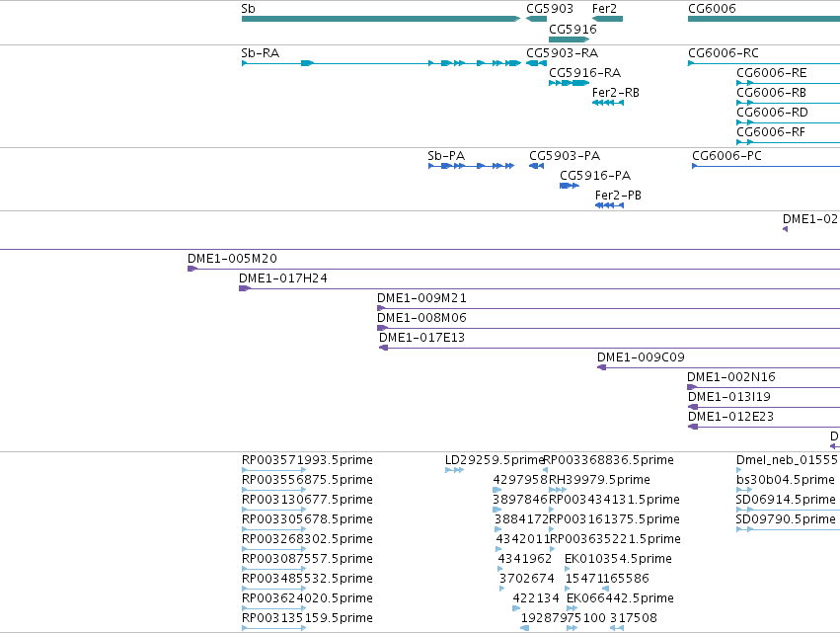Select the CG5903-RA transcript label

pyautogui.click(x=562, y=53)
